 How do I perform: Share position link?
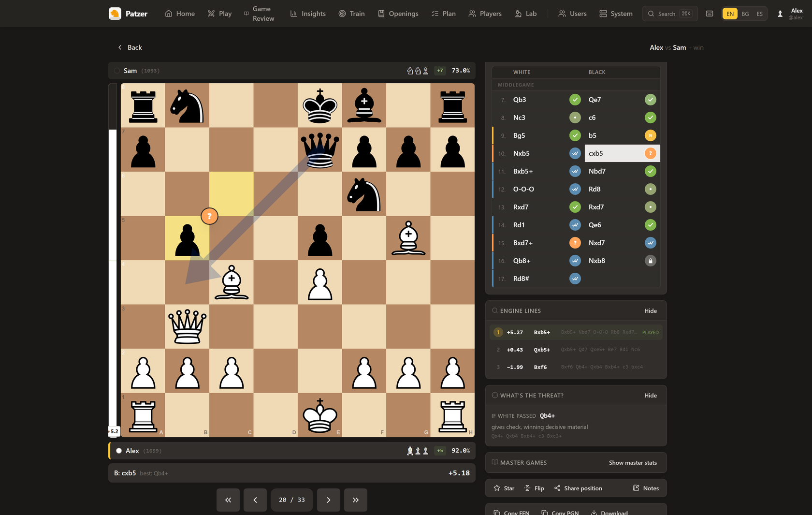click(x=578, y=488)
